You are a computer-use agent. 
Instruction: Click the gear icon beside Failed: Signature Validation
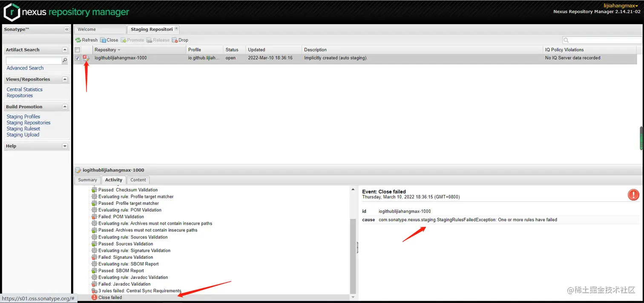coord(95,257)
